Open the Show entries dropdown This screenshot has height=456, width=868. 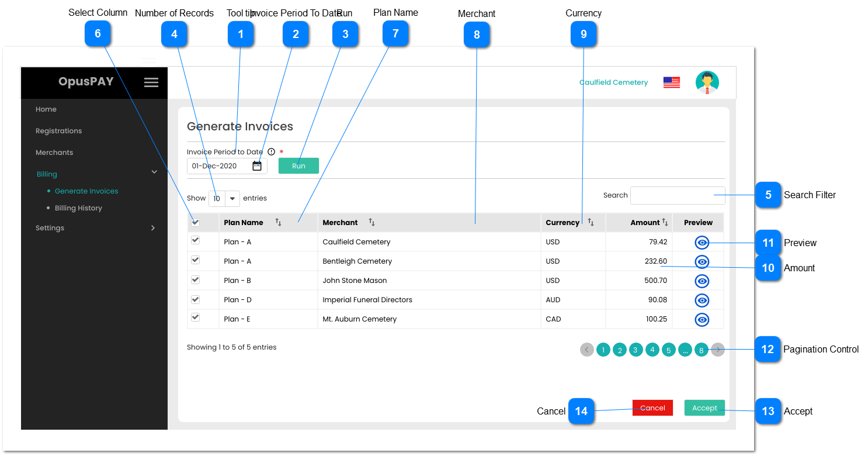(232, 198)
